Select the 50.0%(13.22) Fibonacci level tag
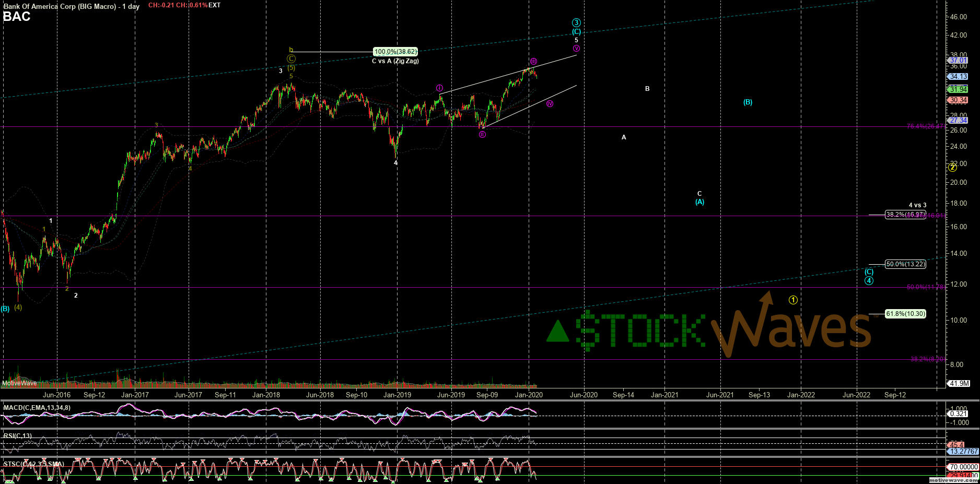This screenshot has width=980, height=484. 905,264
